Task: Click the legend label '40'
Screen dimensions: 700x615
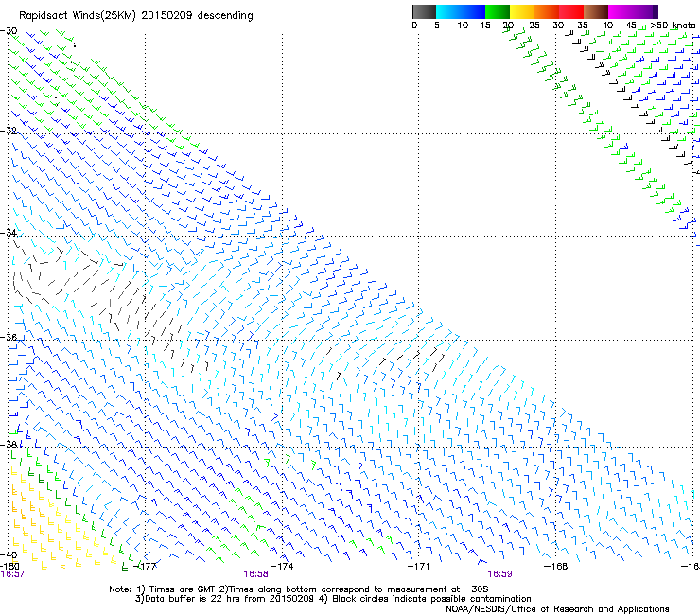Action: click(x=607, y=26)
